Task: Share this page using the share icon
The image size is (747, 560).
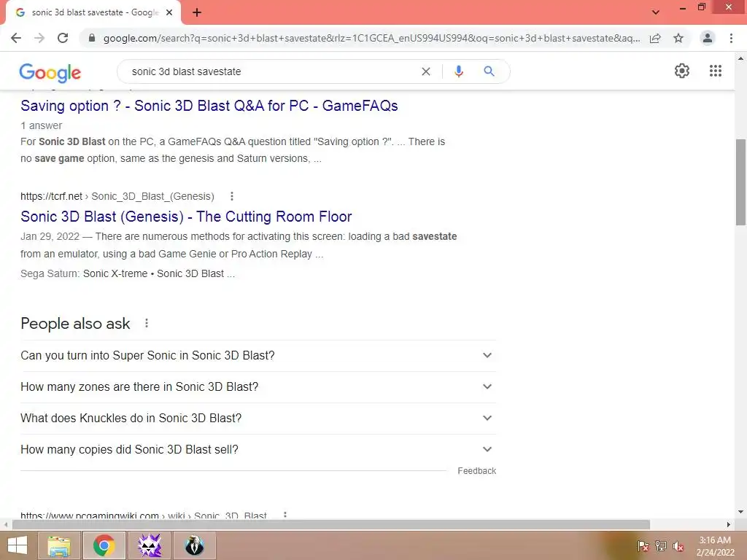Action: click(655, 38)
